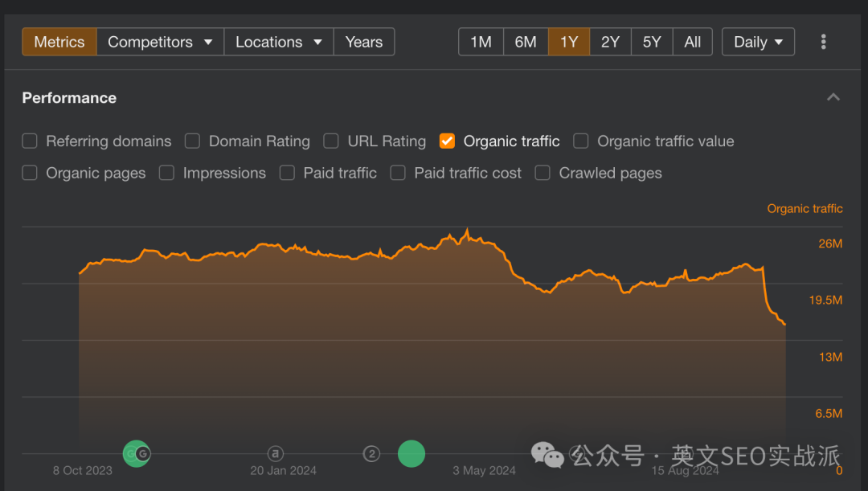Click the solid green circle timeline marker

[x=411, y=454]
